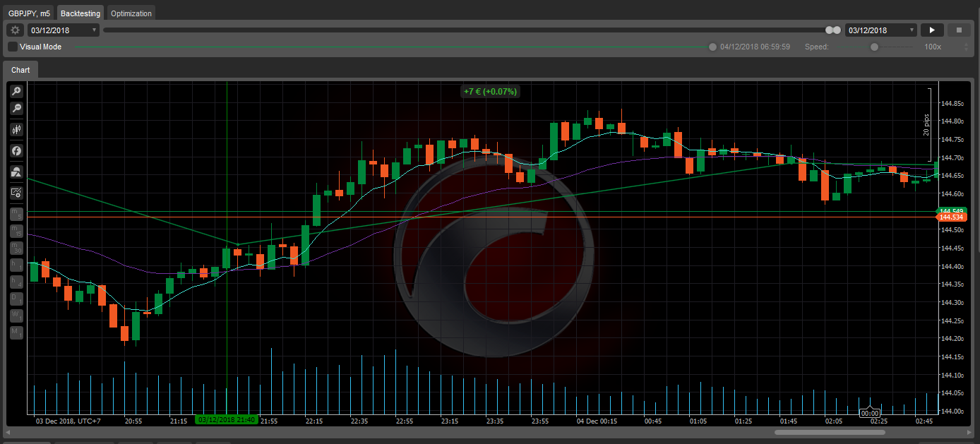The height and width of the screenshot is (444, 980).
Task: Switch the chart to the m15 timeframe
Action: point(16,230)
